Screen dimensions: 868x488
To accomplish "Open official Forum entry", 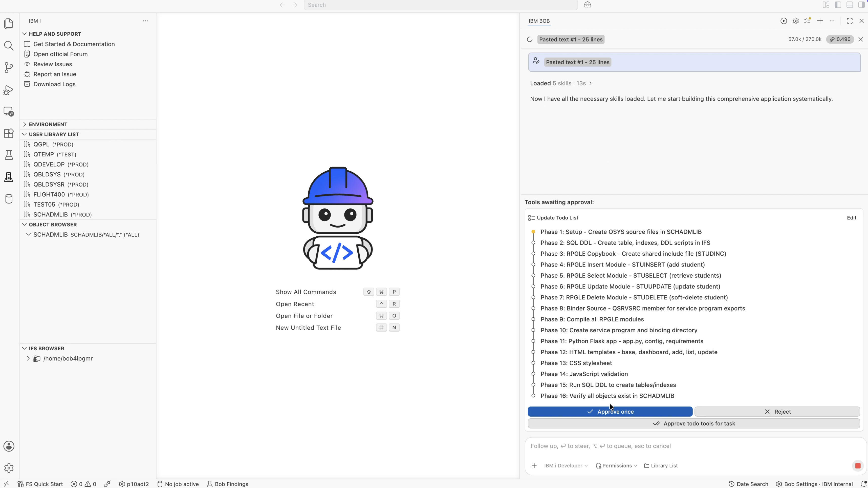I will [x=60, y=54].
